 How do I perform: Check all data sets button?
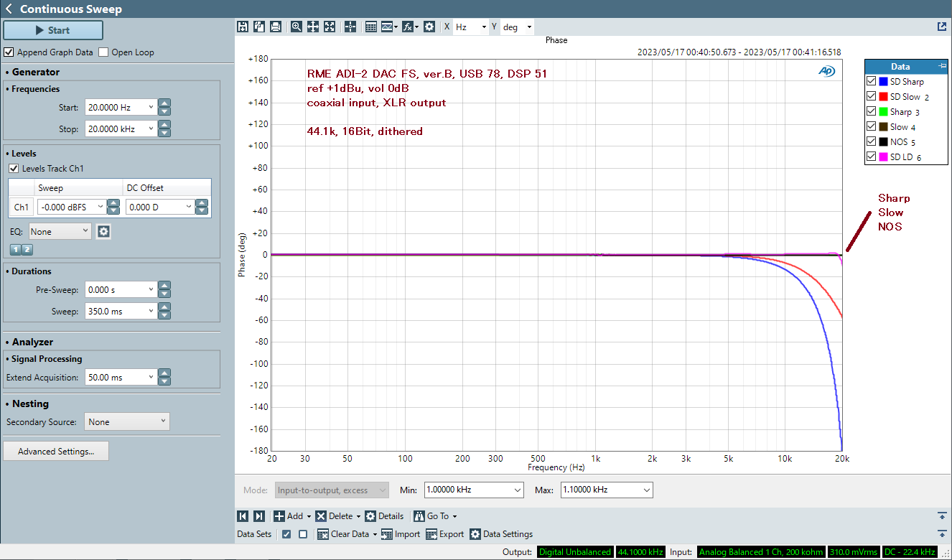point(286,534)
